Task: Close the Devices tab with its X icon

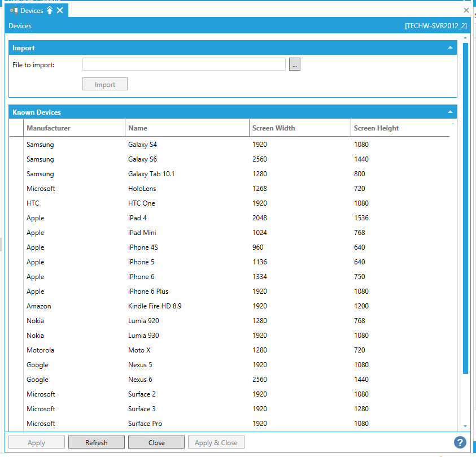Action: tap(60, 11)
